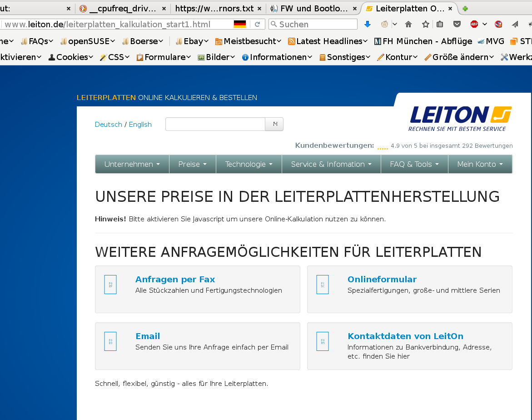Click the paper plane send icon
Image resolution: width=532 pixels, height=420 pixels.
tap(515, 24)
